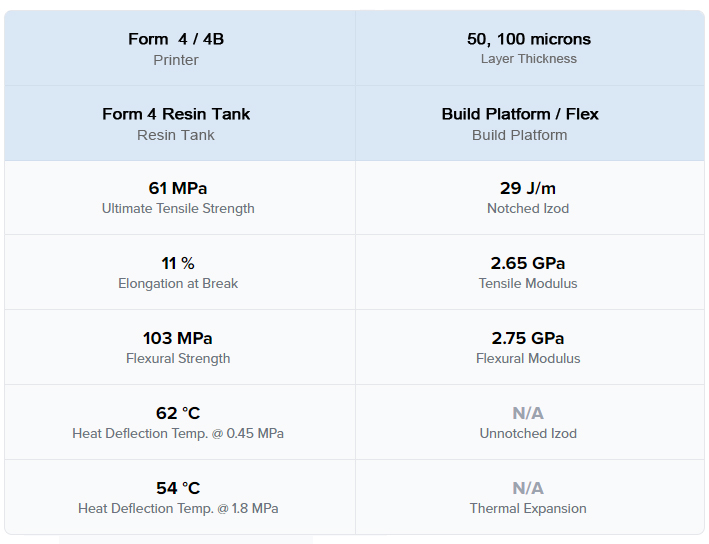Select the 50, 100 microns layer thickness
709x544 pixels.
[x=529, y=39]
